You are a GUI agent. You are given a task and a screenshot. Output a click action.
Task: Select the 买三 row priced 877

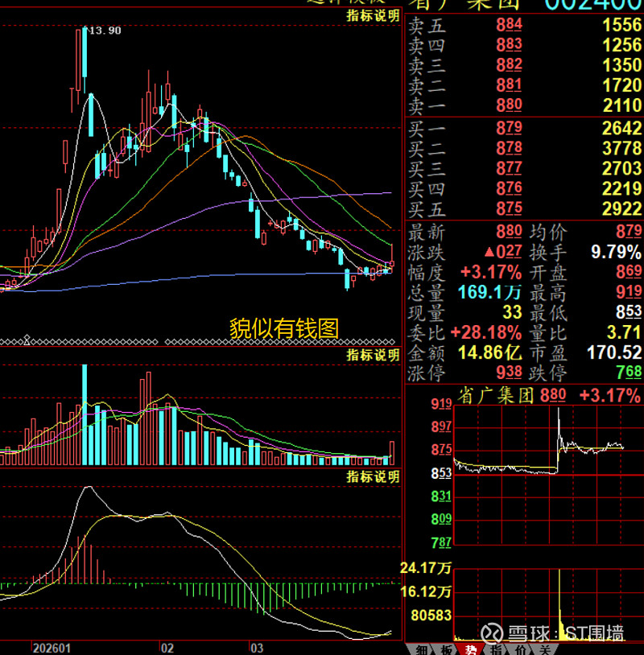[x=525, y=168]
